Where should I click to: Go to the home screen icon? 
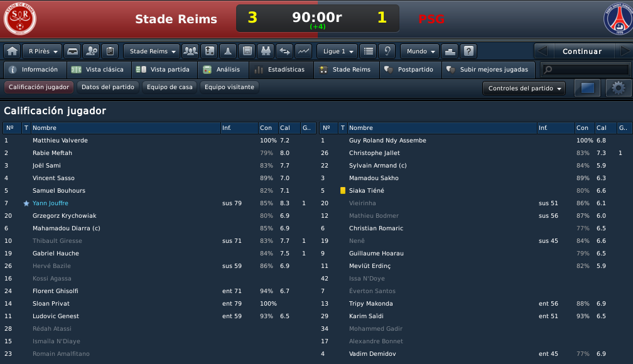12,51
